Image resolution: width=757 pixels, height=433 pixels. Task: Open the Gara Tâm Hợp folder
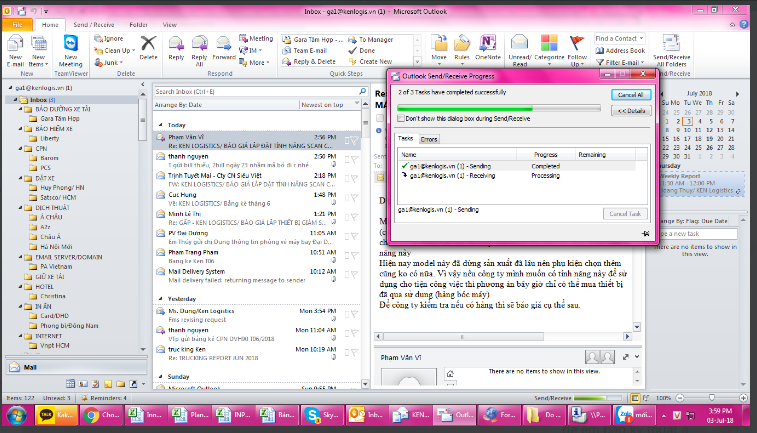(59, 119)
